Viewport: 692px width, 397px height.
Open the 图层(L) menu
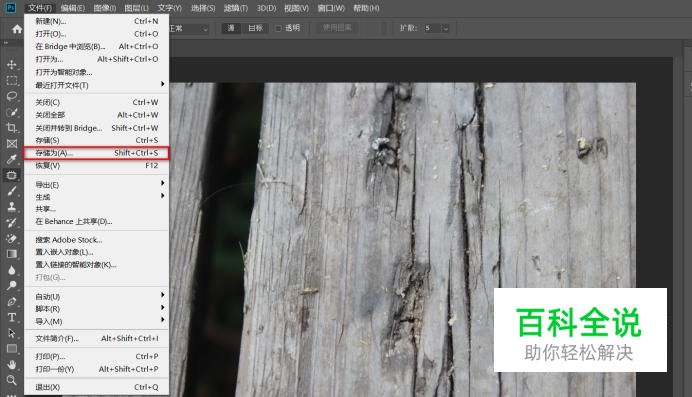136,8
